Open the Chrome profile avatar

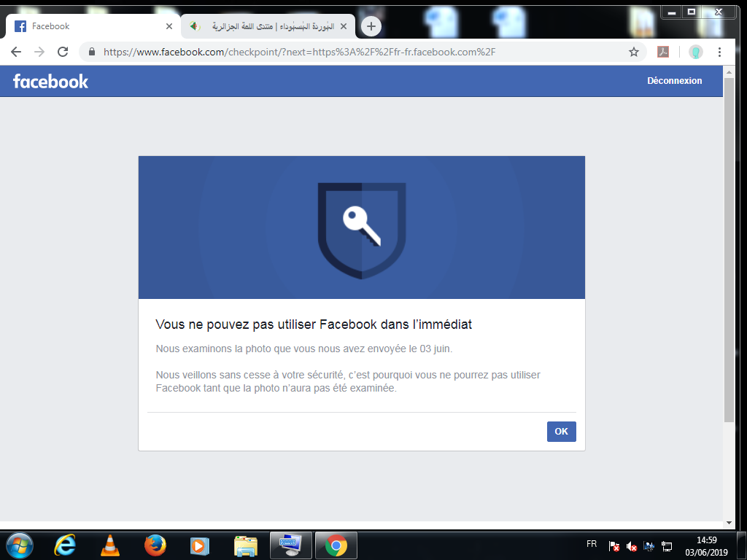click(695, 52)
